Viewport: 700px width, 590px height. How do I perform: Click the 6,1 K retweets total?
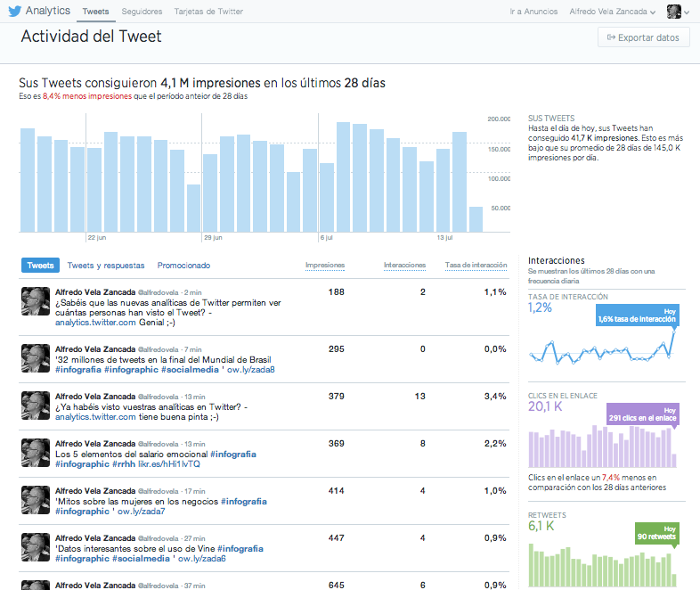point(541,526)
